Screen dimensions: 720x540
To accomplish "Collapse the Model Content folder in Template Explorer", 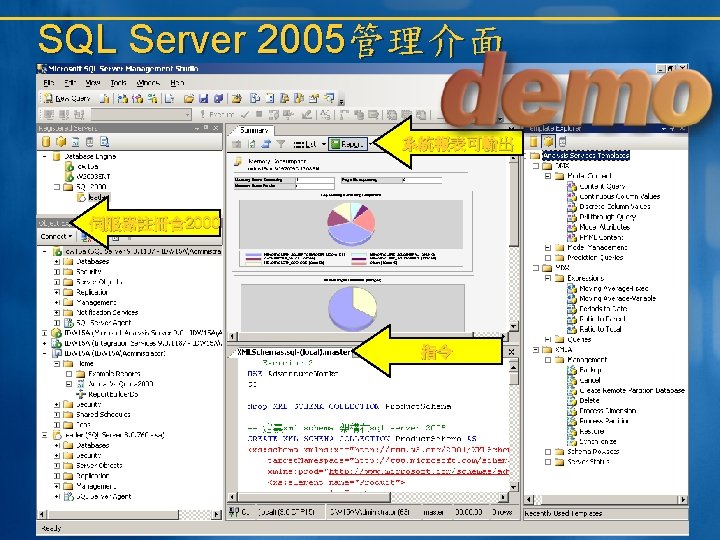I will pyautogui.click(x=548, y=176).
